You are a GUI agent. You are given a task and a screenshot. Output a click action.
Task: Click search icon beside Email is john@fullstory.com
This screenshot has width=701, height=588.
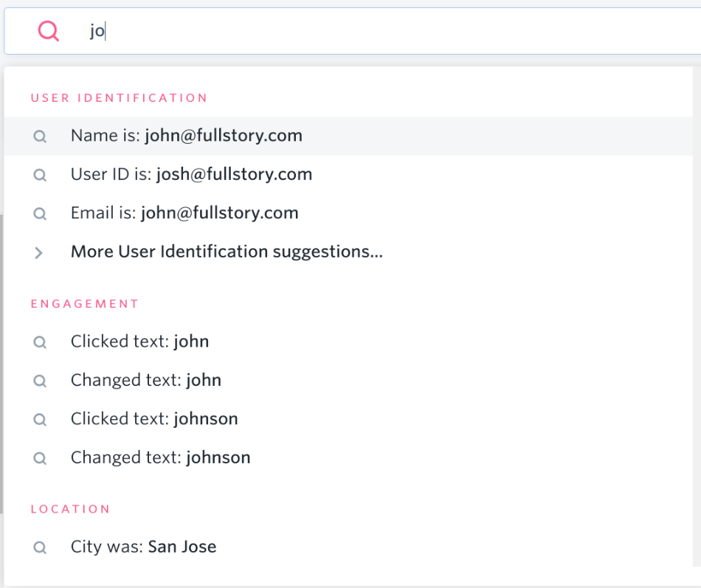click(x=40, y=214)
